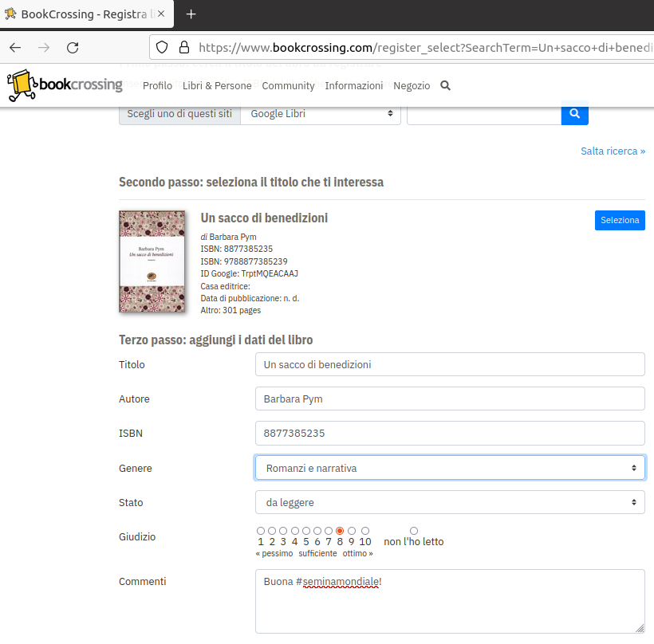
Task: Click the blue Seleziona button
Action: click(619, 221)
